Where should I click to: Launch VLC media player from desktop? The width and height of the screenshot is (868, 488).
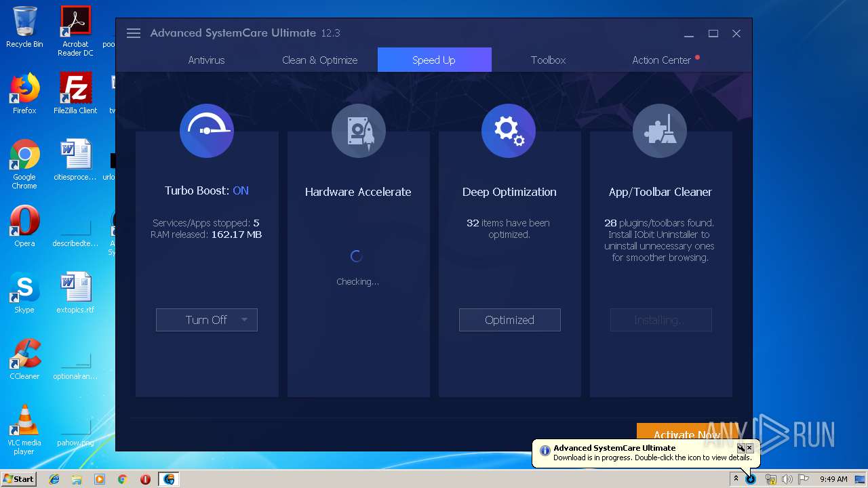24,430
